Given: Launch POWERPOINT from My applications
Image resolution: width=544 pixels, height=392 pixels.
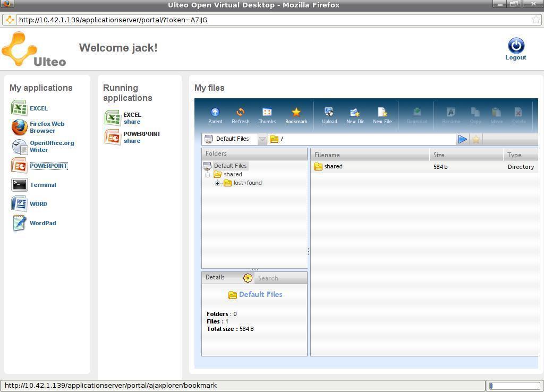Looking at the screenshot, I should click(x=39, y=166).
